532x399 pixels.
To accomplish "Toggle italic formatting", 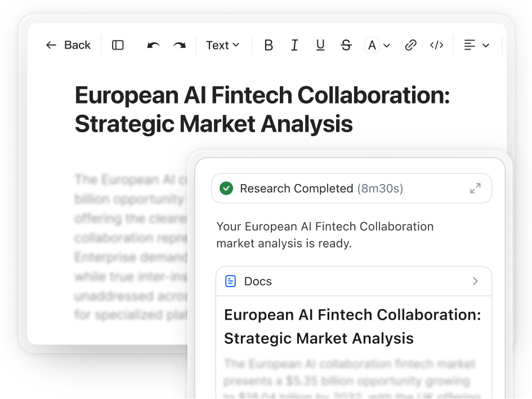I will click(294, 45).
